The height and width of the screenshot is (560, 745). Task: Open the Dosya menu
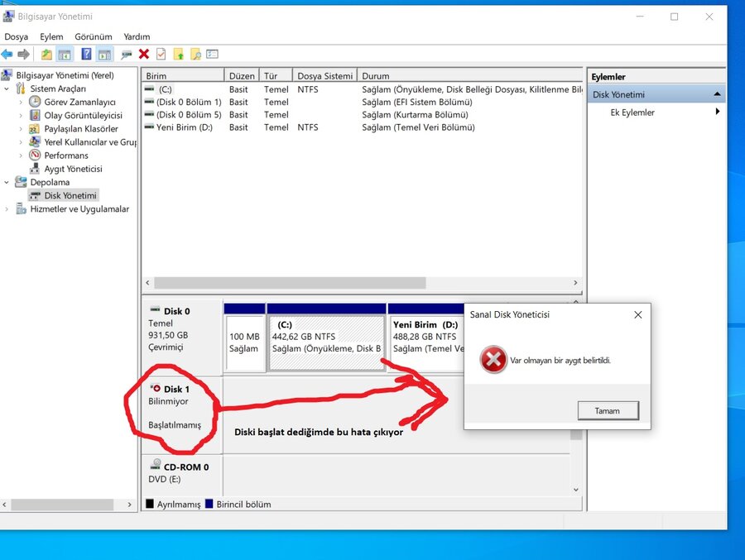point(17,36)
